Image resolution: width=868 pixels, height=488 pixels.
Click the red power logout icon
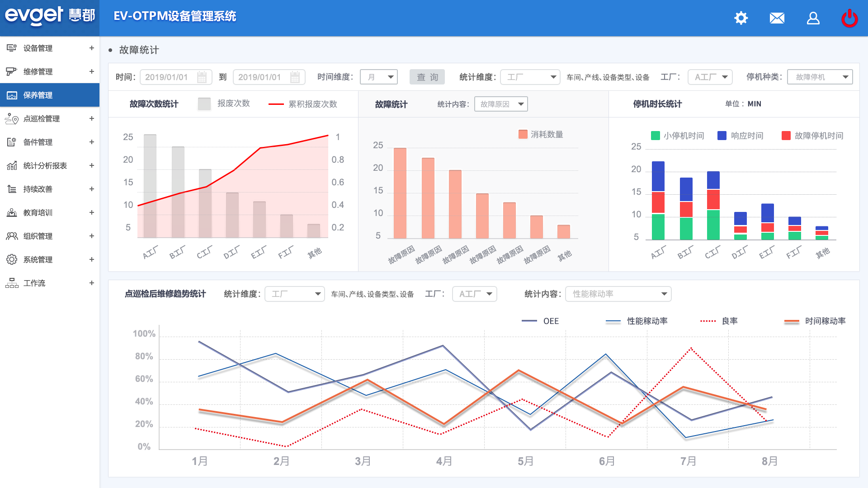tap(849, 18)
